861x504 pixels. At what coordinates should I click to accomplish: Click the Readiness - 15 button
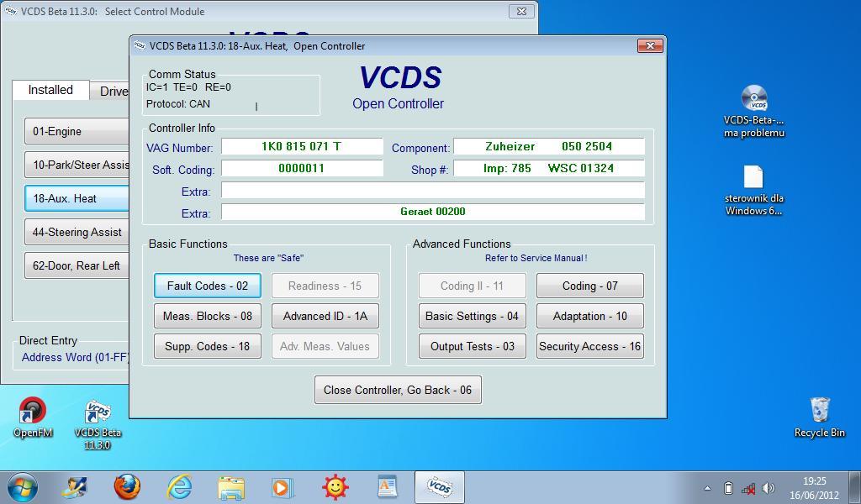click(x=325, y=286)
